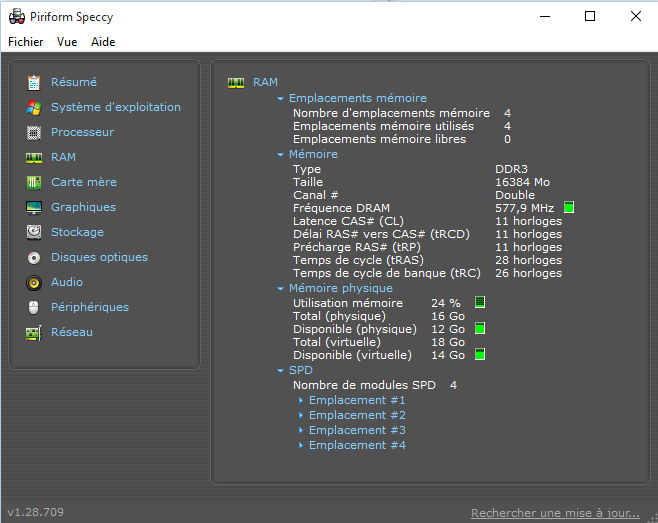Screen dimensions: 658x523
Task: Collapse the Mémoire section
Action: pyautogui.click(x=280, y=155)
